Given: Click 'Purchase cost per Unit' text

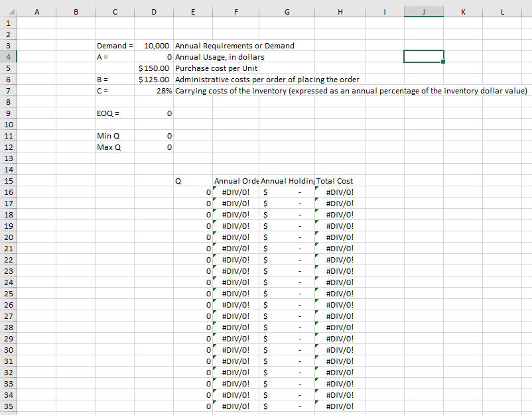Looking at the screenshot, I should pyautogui.click(x=216, y=68).
